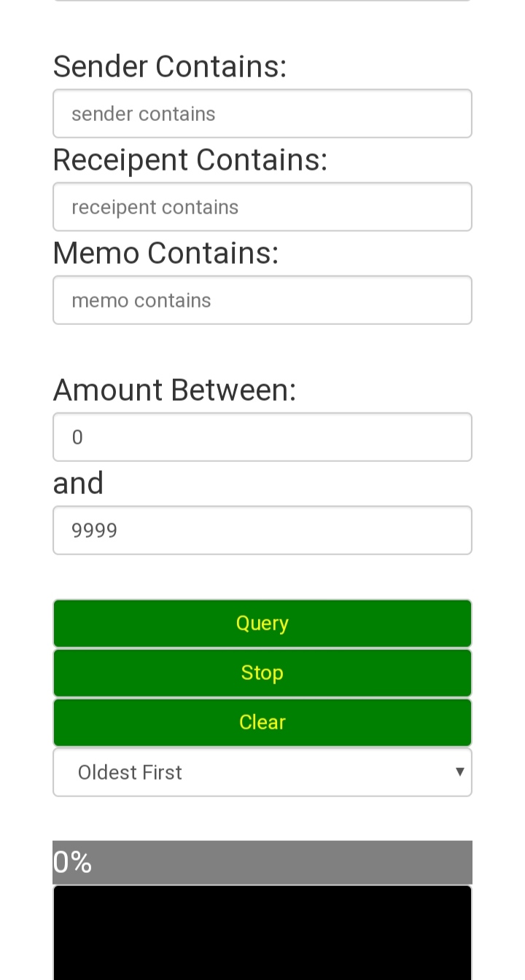Click the Receipent Contains label

click(190, 160)
